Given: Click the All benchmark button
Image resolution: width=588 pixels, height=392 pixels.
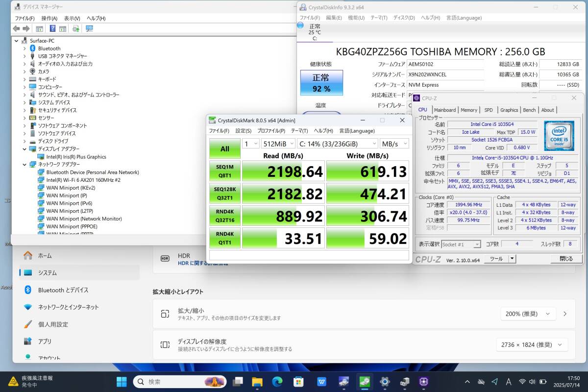Looking at the screenshot, I should (x=224, y=149).
